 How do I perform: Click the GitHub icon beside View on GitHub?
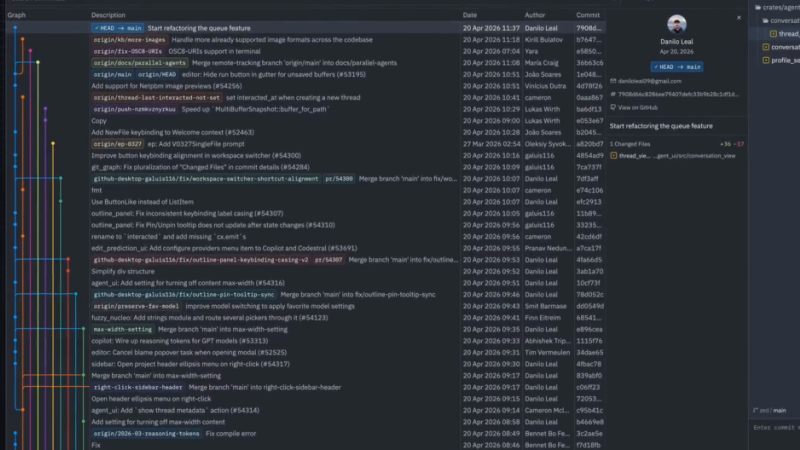click(x=613, y=108)
